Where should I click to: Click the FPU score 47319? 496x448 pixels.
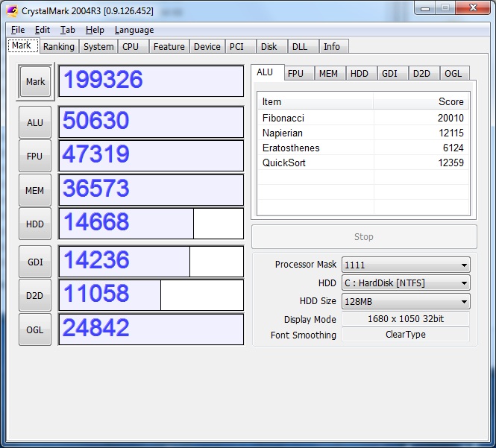click(x=151, y=156)
